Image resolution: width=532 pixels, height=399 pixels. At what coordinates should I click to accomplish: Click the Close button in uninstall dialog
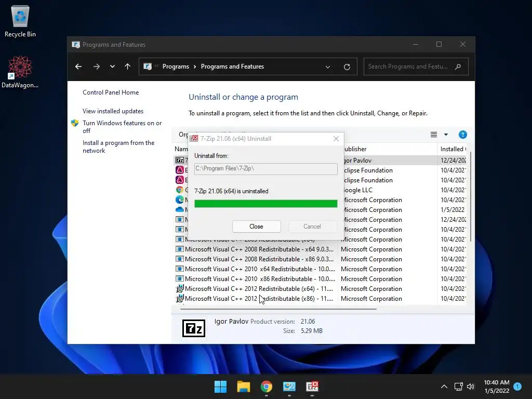tap(257, 227)
